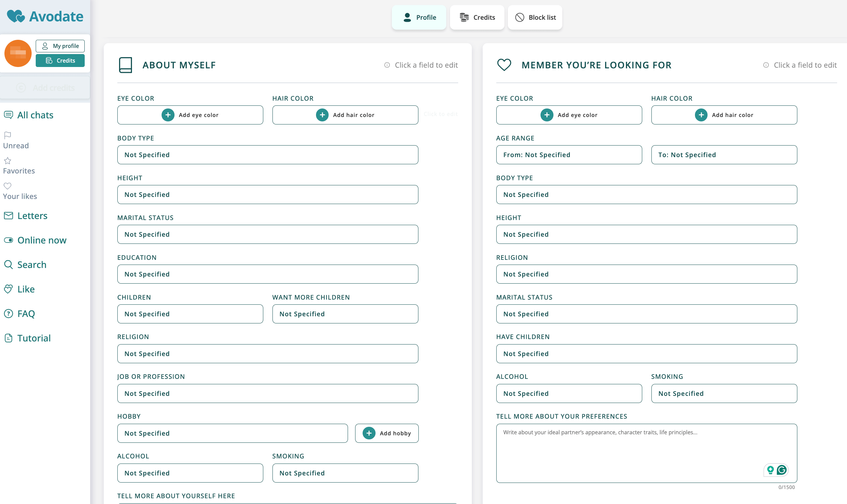Open partner Smoking field
The image size is (847, 504).
[724, 393]
